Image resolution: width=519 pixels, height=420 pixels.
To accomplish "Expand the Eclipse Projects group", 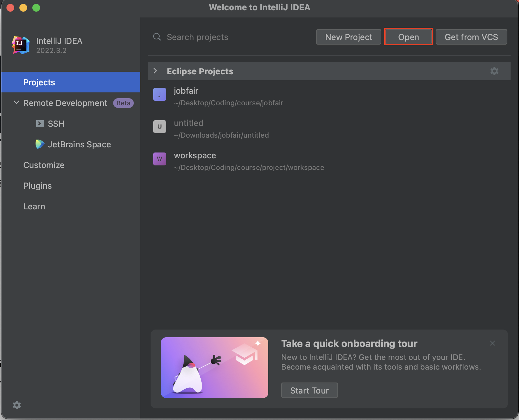I will pyautogui.click(x=155, y=71).
